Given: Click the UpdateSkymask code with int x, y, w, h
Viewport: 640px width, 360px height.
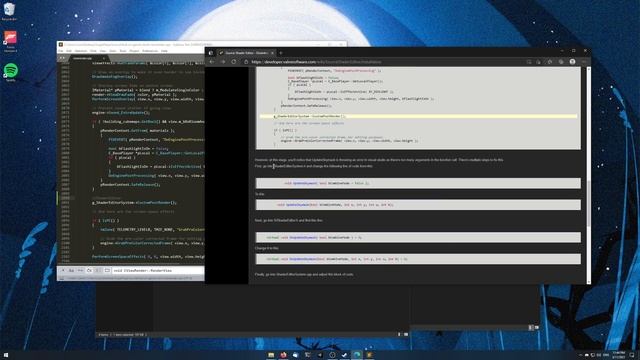Looking at the screenshot, I should 418,204.
